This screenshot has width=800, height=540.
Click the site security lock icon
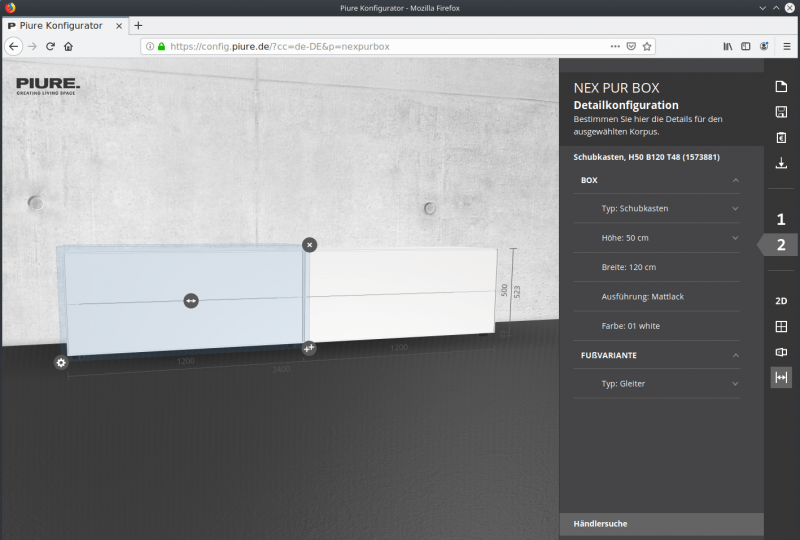pos(161,46)
